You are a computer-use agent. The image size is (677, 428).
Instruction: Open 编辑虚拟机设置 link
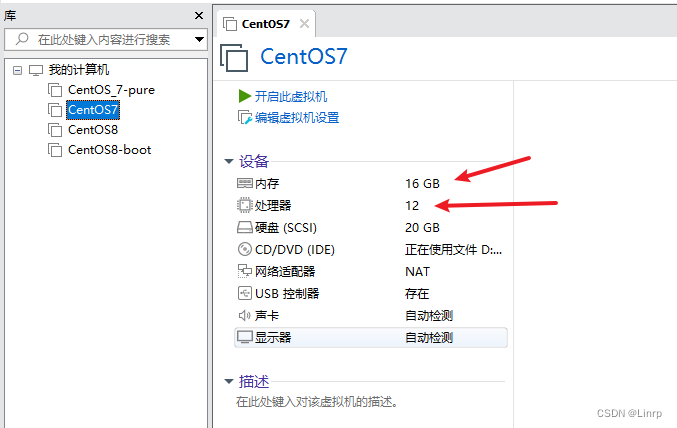click(297, 117)
